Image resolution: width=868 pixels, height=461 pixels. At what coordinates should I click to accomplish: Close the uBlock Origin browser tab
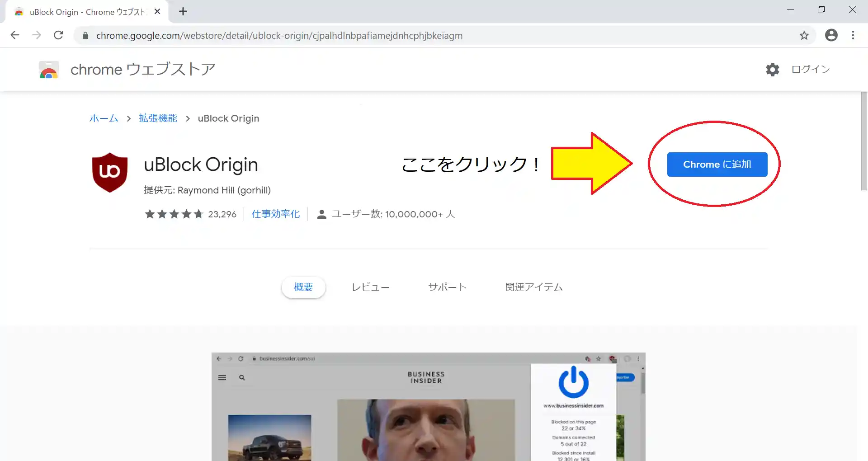[x=157, y=12]
